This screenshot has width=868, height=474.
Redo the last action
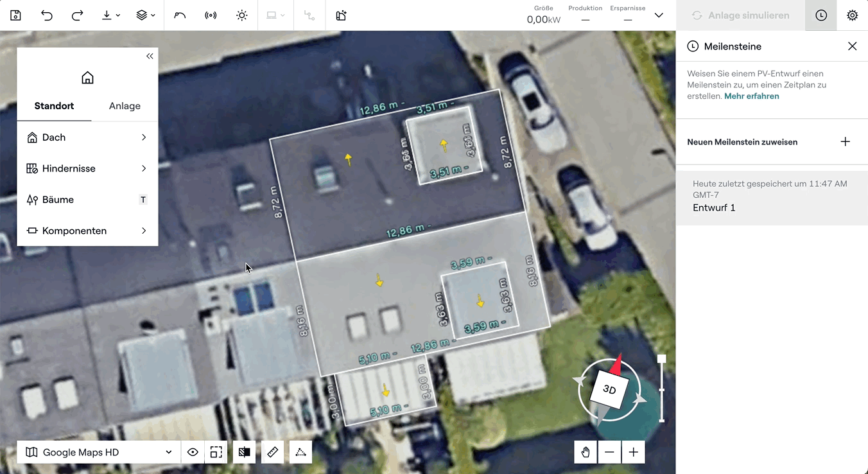tap(77, 15)
